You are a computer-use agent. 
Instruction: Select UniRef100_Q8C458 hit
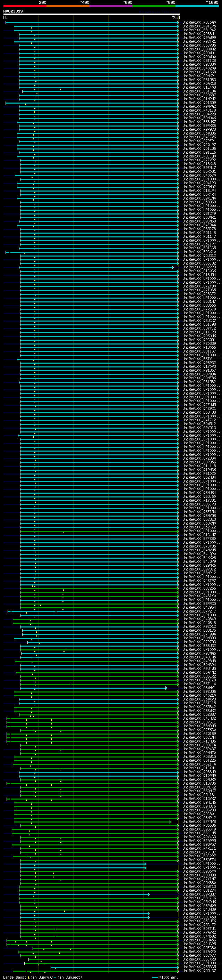coord(199,917)
